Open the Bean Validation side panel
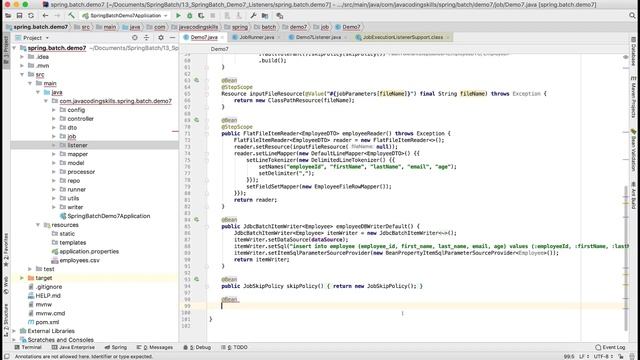The height and width of the screenshot is (360, 640). click(633, 150)
